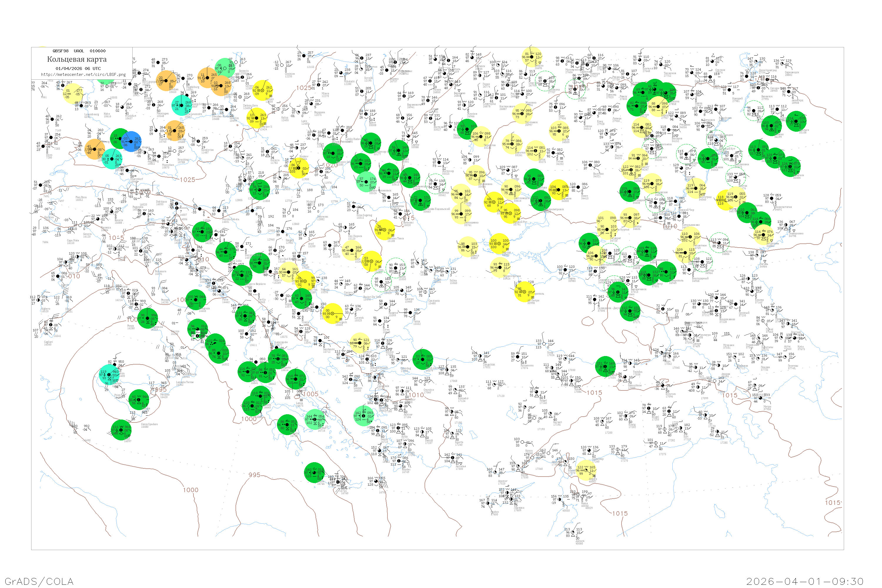Click the 1025 isobar label near Muenchen
This screenshot has width=882, height=588.
tap(188, 180)
